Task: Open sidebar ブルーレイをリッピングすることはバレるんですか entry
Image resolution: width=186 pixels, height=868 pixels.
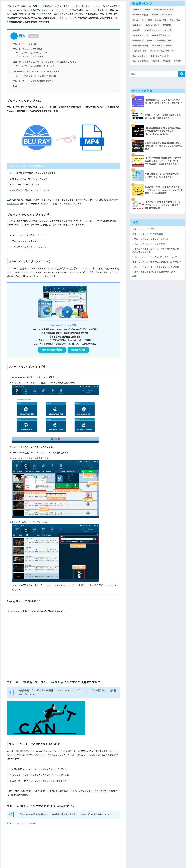Action: click(x=157, y=262)
